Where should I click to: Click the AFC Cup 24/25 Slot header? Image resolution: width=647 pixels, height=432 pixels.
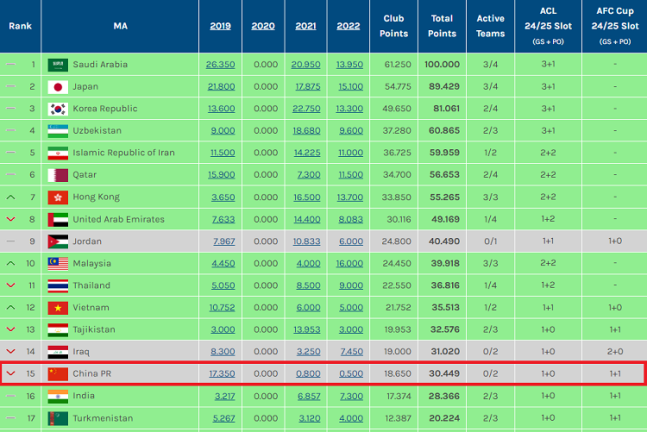click(615, 26)
